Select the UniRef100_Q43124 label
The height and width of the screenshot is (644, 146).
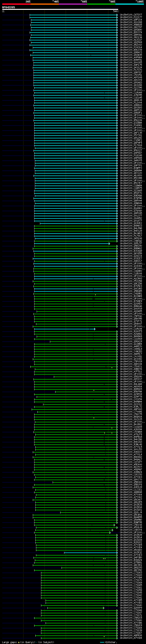coord(131,67)
